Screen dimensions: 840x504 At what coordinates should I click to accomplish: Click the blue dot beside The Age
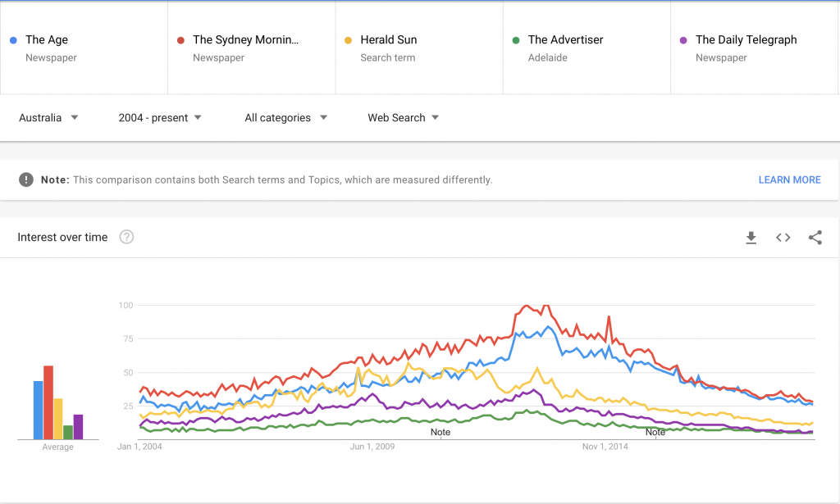click(x=13, y=40)
